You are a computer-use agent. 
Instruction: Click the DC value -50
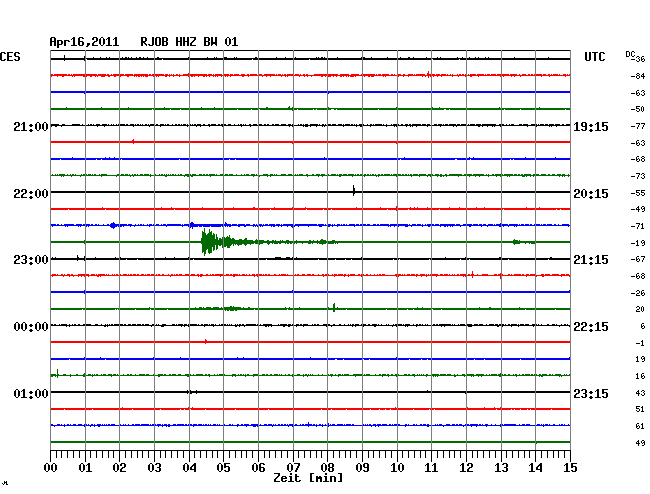pos(638,109)
